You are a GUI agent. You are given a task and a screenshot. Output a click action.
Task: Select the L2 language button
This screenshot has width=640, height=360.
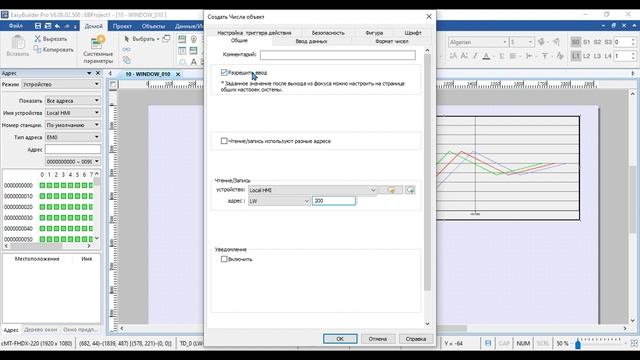(587, 56)
